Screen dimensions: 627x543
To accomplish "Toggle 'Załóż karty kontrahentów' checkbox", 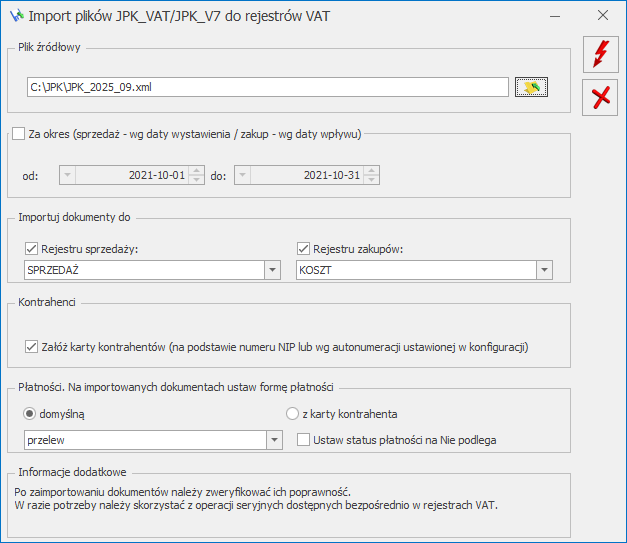I will coord(32,347).
